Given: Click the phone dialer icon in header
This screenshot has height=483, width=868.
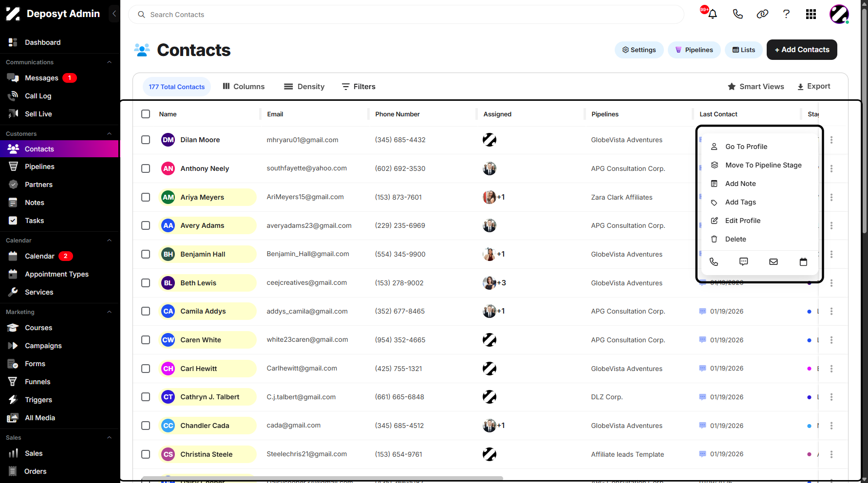Looking at the screenshot, I should [x=738, y=14].
